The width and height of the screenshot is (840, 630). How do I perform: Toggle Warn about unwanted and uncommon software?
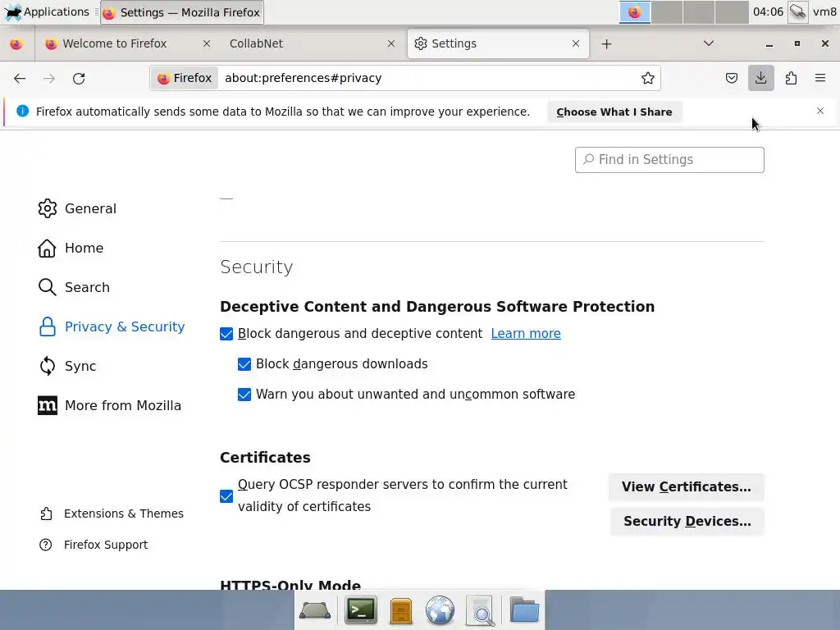(244, 395)
